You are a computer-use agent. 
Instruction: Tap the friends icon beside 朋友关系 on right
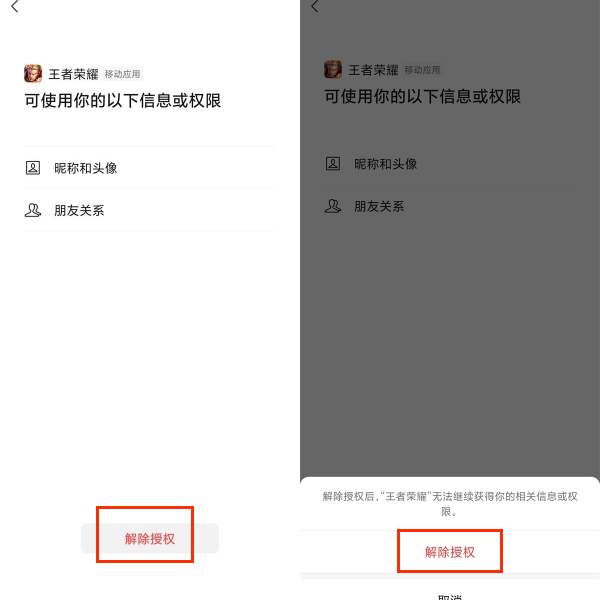tap(333, 206)
